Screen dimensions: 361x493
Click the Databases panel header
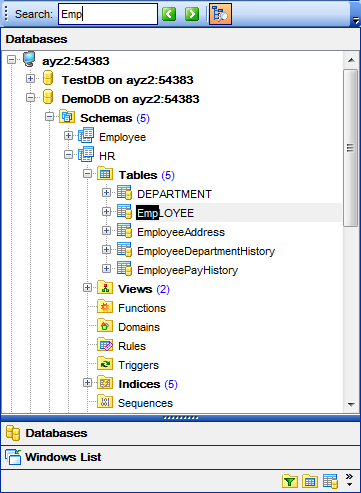tap(180, 39)
